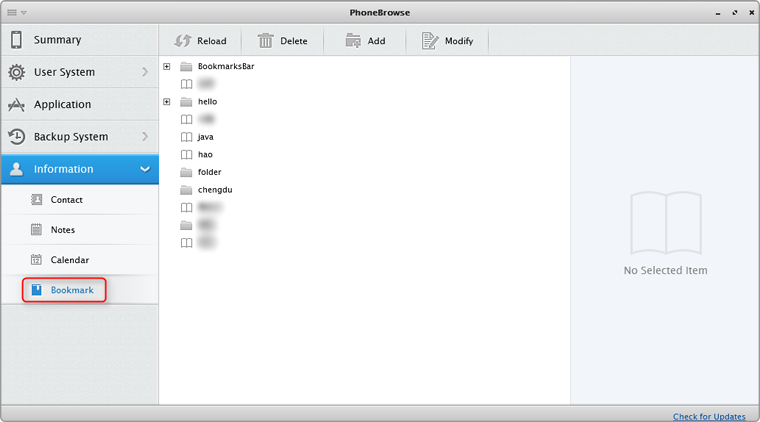
Task: Click the Check for Updates link
Action: point(708,416)
